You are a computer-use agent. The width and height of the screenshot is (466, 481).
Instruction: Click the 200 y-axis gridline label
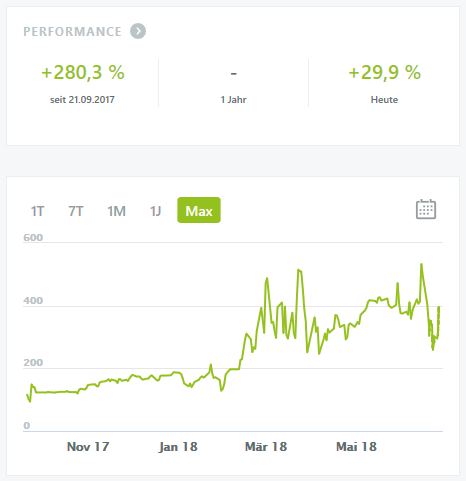tap(33, 362)
